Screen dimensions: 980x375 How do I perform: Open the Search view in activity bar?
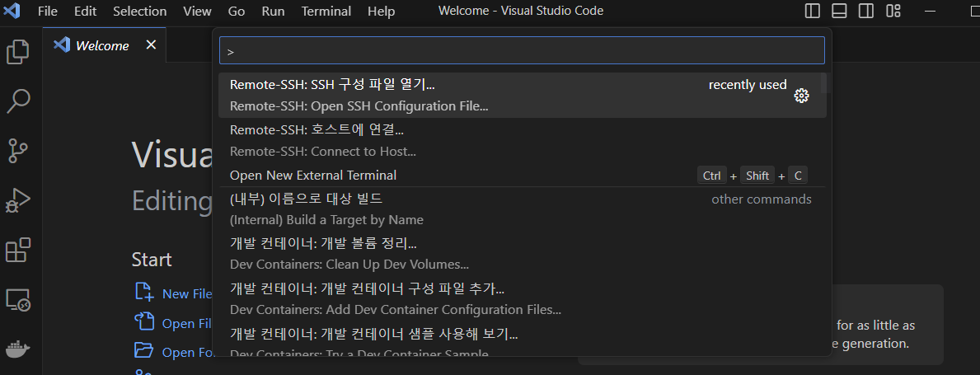18,101
